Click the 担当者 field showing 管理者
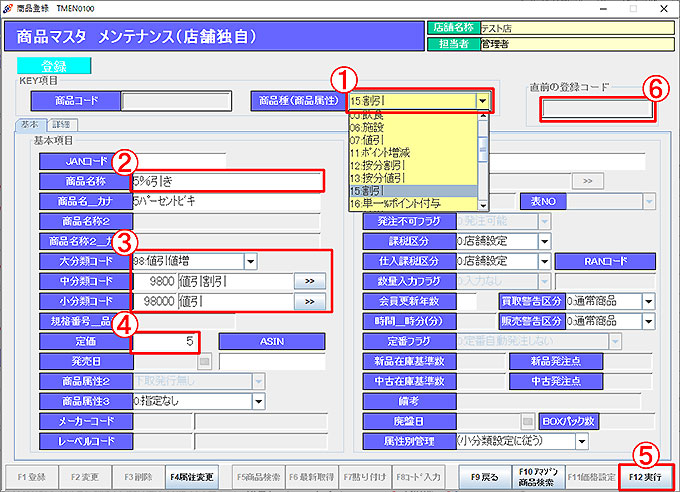The image size is (680, 492). tap(578, 44)
